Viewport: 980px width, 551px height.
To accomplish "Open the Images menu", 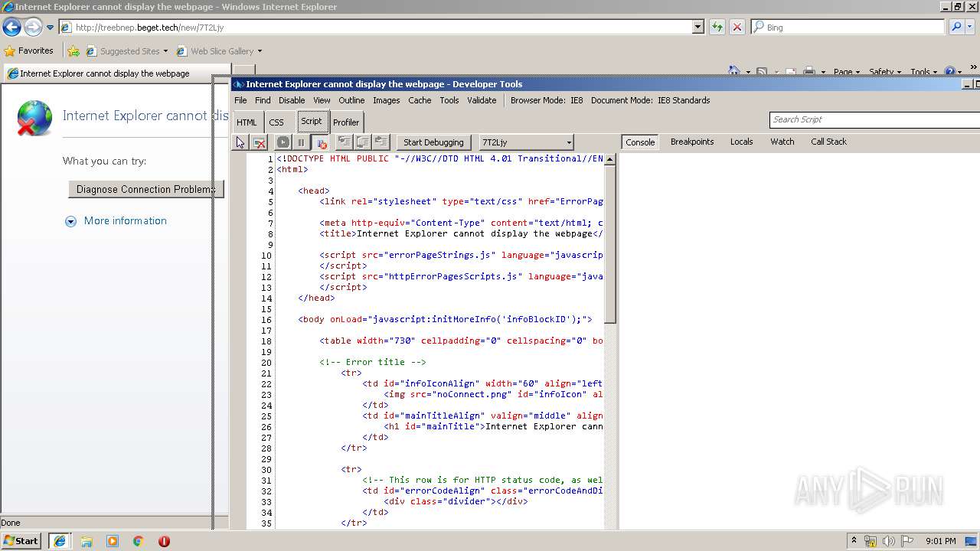I will pyautogui.click(x=386, y=100).
